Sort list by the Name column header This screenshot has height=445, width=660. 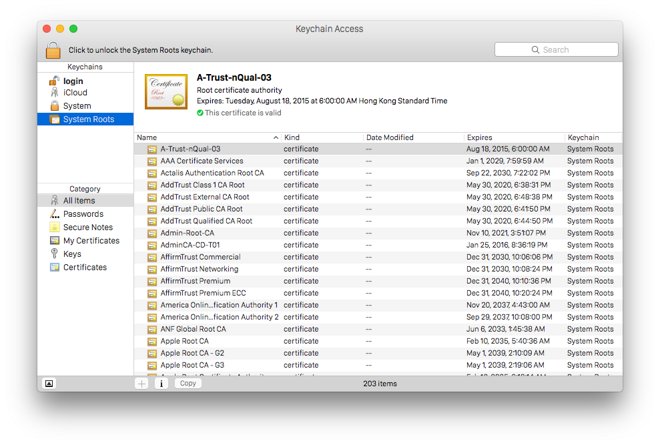tap(208, 138)
